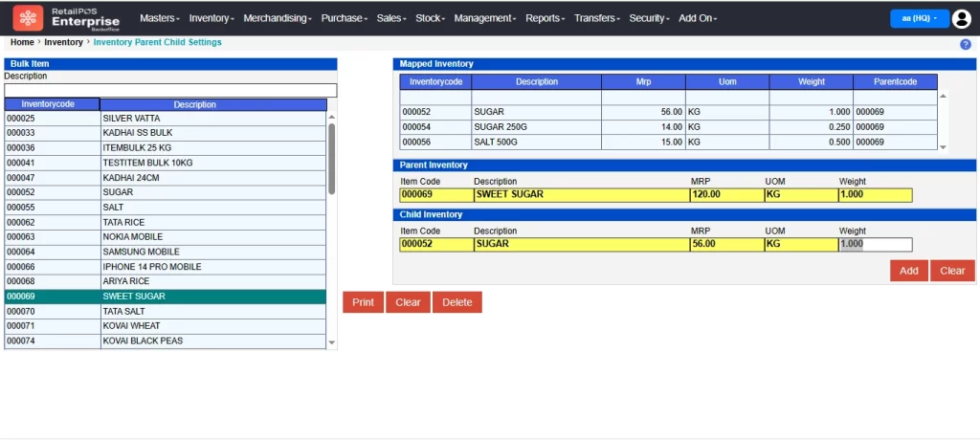Click the Bulk Item list scroll-down arrow

pos(332,342)
